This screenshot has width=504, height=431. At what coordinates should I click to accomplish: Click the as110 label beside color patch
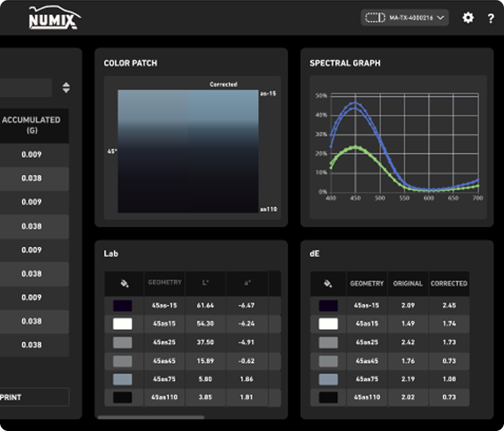pyautogui.click(x=268, y=209)
